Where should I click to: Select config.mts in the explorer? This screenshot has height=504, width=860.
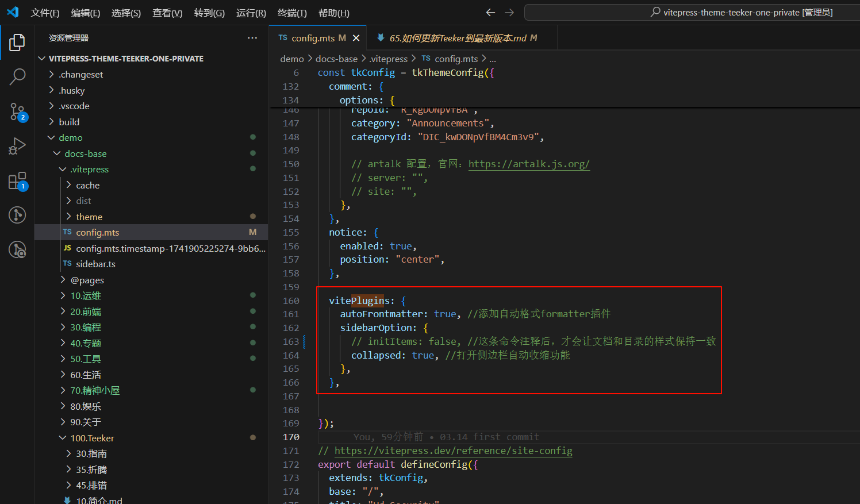click(151, 232)
